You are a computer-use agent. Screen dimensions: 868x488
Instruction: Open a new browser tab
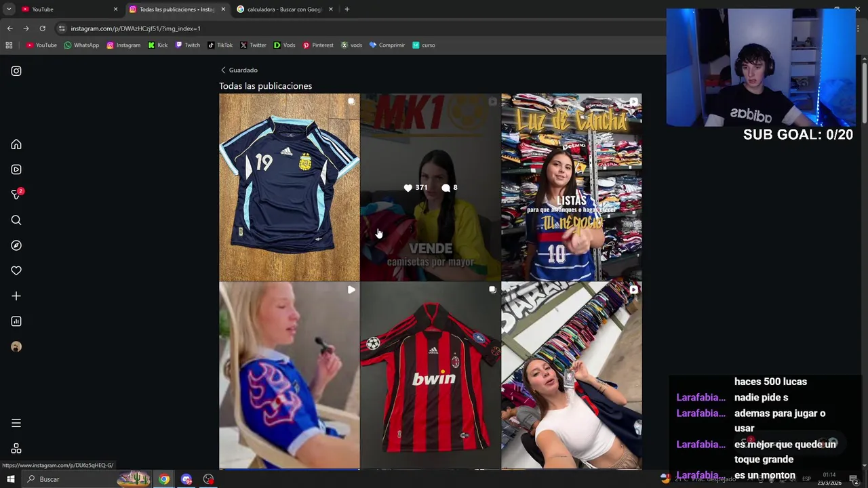coord(347,9)
